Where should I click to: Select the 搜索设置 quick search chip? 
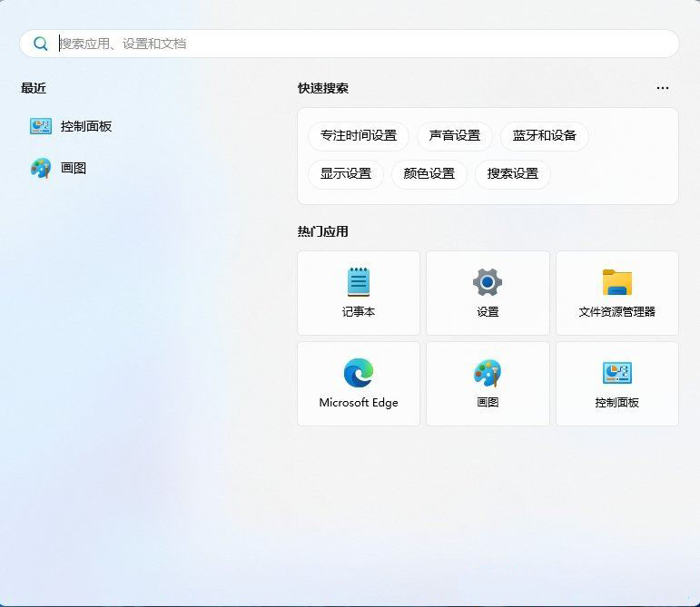(x=512, y=174)
